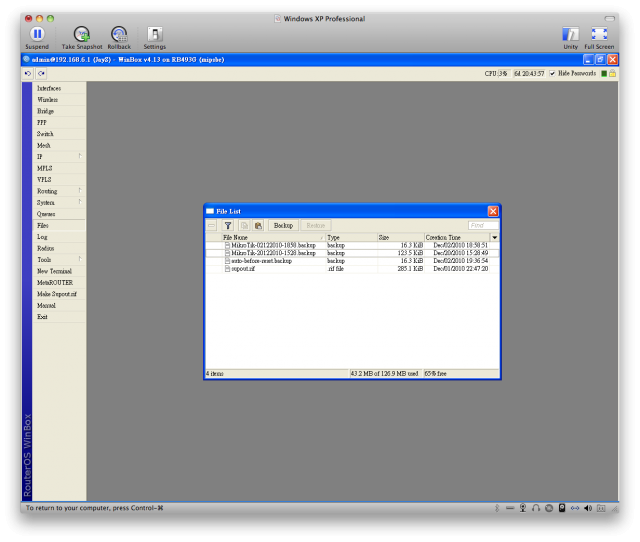Image resolution: width=640 pixels, height=542 pixels.
Task: Click the Restore button
Action: [316, 225]
